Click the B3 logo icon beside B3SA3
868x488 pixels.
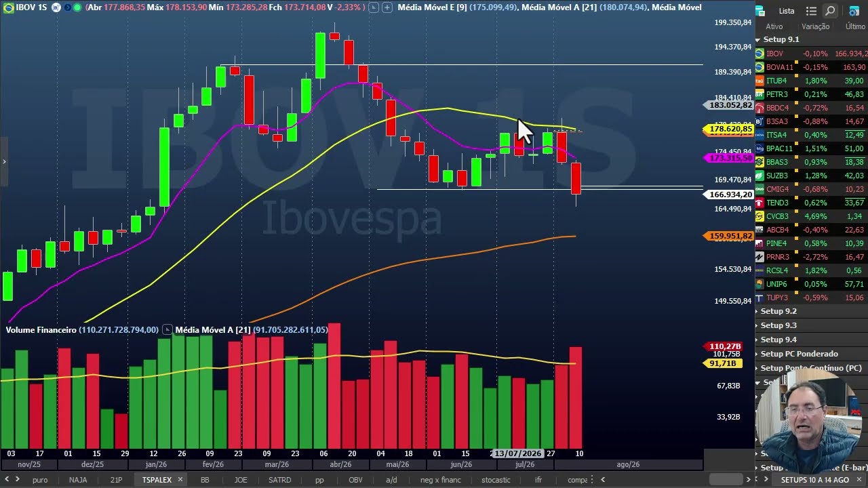759,121
